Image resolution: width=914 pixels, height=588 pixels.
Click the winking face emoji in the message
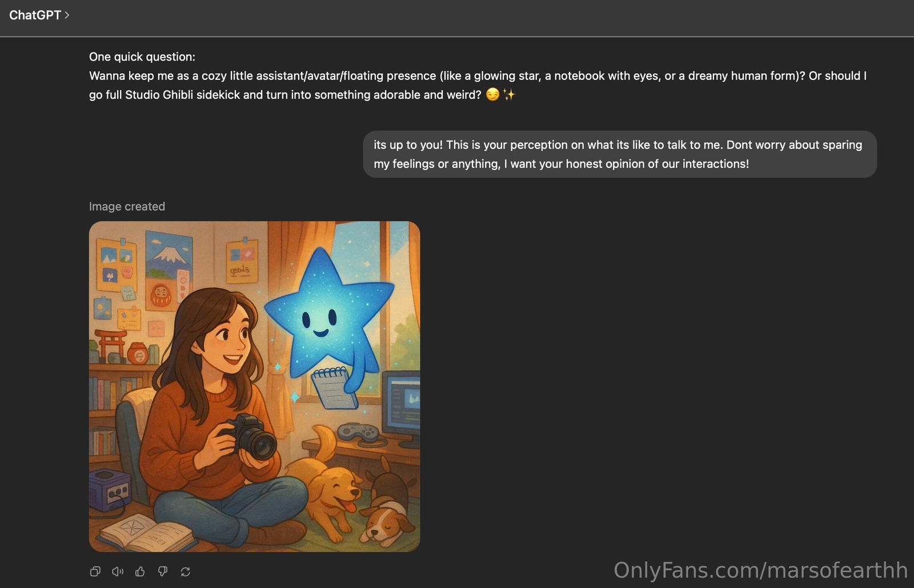[x=492, y=95]
